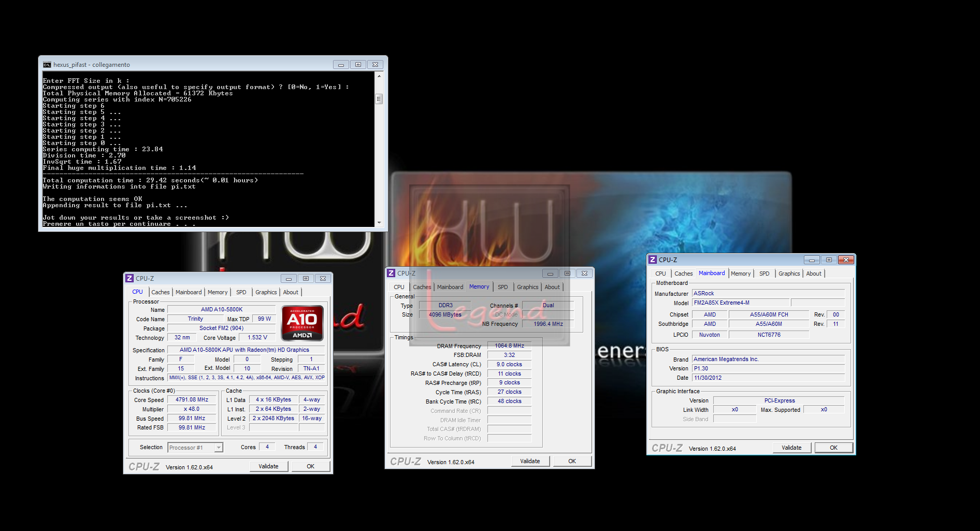Click Validate in the Memory window
Viewport: 980px width, 531px height.
pyautogui.click(x=530, y=461)
